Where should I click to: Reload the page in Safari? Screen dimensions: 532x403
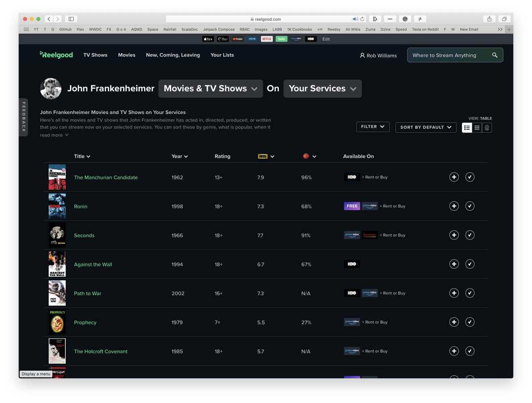coord(362,19)
